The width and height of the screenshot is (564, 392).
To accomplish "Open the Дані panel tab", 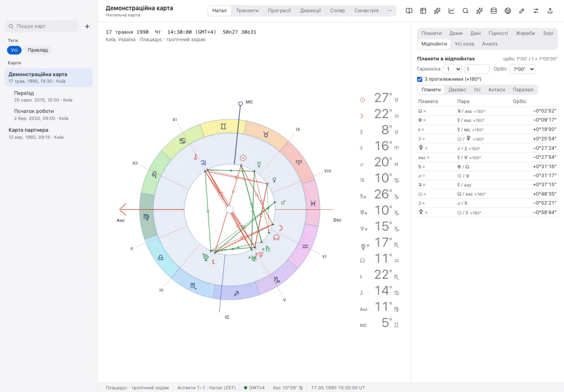I will pyautogui.click(x=475, y=33).
